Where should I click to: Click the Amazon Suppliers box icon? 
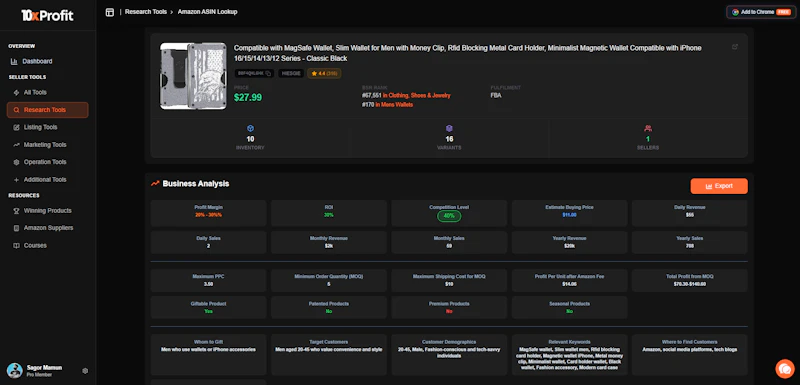(16, 228)
